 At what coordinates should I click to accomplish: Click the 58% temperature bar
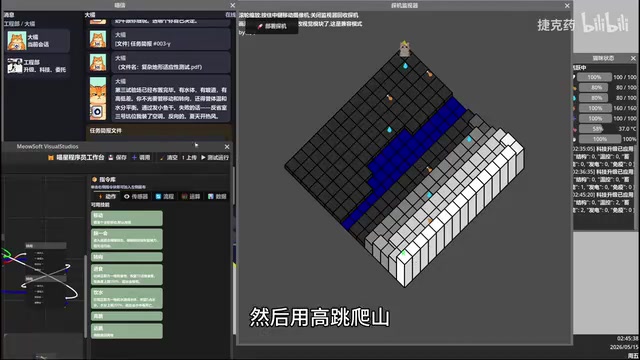click(x=596, y=129)
